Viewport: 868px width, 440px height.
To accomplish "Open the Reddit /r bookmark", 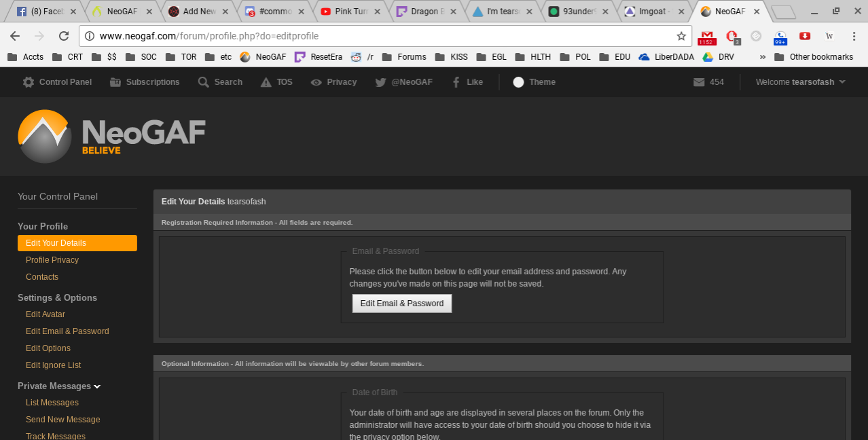I will tap(363, 57).
